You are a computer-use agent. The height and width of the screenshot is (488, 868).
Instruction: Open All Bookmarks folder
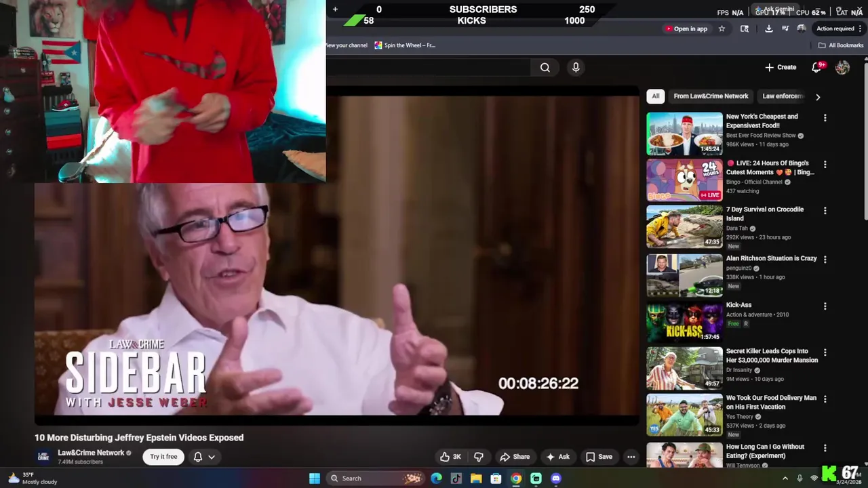pos(841,45)
